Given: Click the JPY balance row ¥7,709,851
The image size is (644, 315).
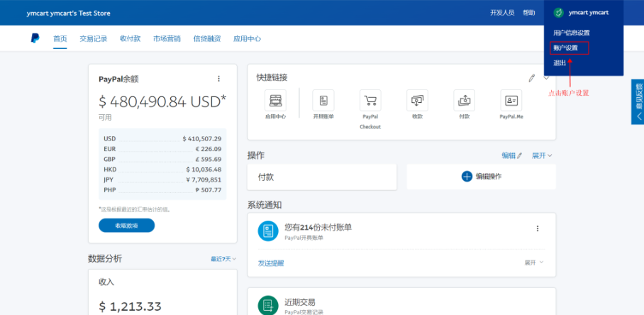Looking at the screenshot, I should coord(162,180).
